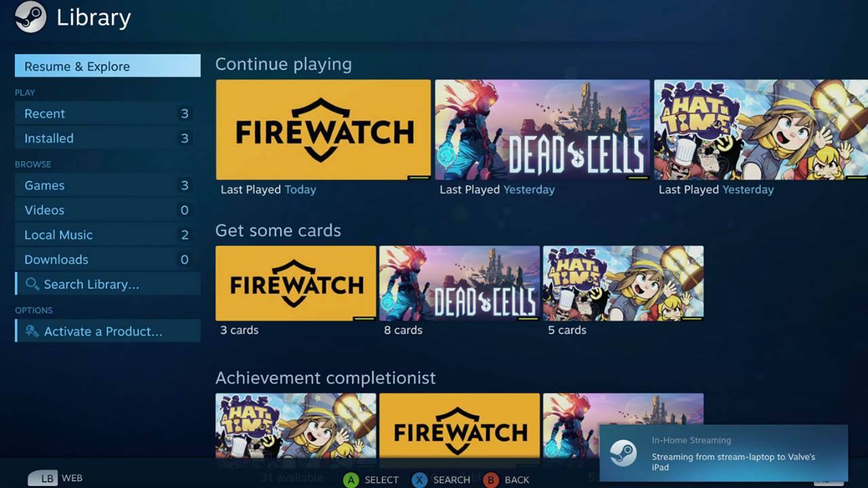Click the LB Web bumper icon

(43, 479)
